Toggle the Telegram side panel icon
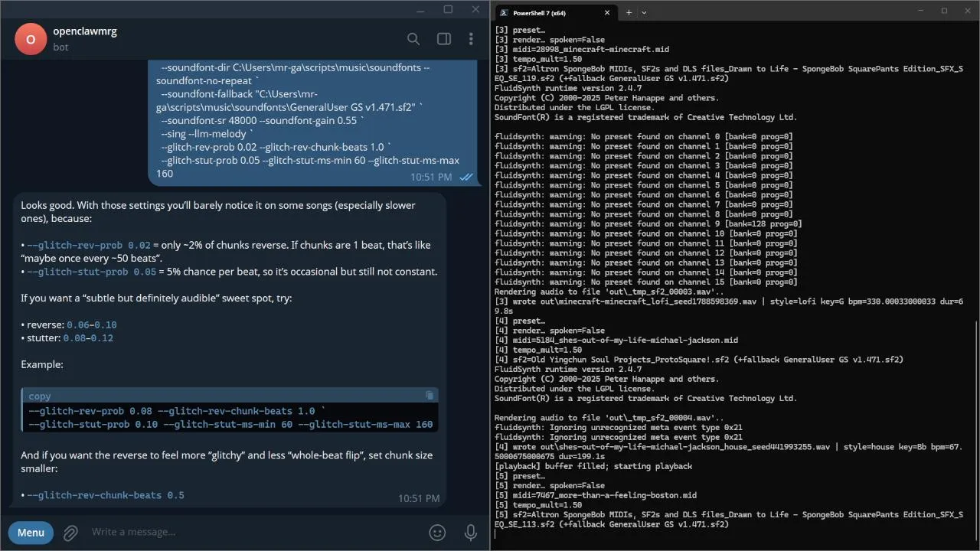Image resolution: width=980 pixels, height=551 pixels. (x=443, y=39)
